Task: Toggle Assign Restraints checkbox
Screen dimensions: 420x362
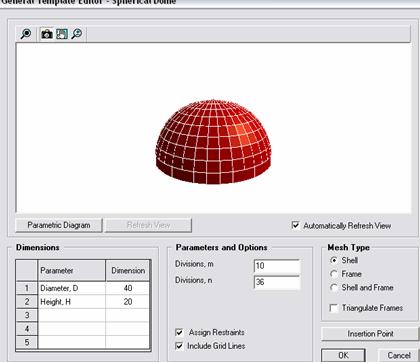Action: pyautogui.click(x=179, y=332)
